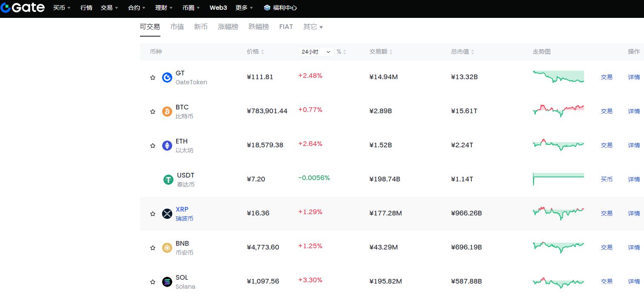
Task: Click the Solana coin icon
Action: pyautogui.click(x=167, y=282)
